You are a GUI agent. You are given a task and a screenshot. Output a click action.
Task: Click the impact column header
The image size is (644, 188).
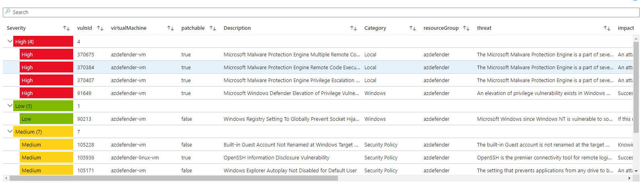click(x=625, y=28)
